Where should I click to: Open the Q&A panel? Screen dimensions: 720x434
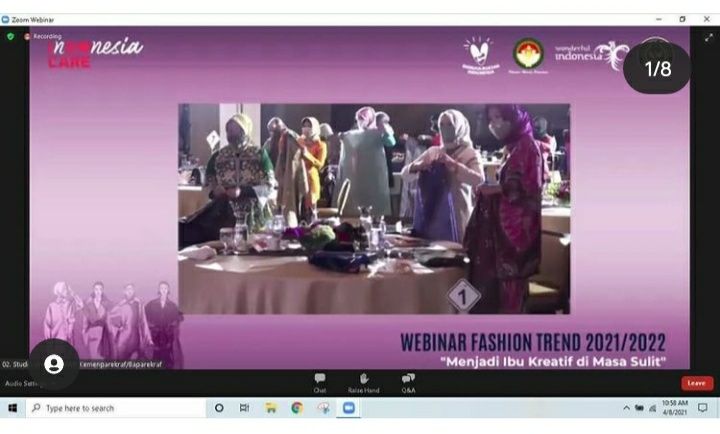click(x=408, y=382)
